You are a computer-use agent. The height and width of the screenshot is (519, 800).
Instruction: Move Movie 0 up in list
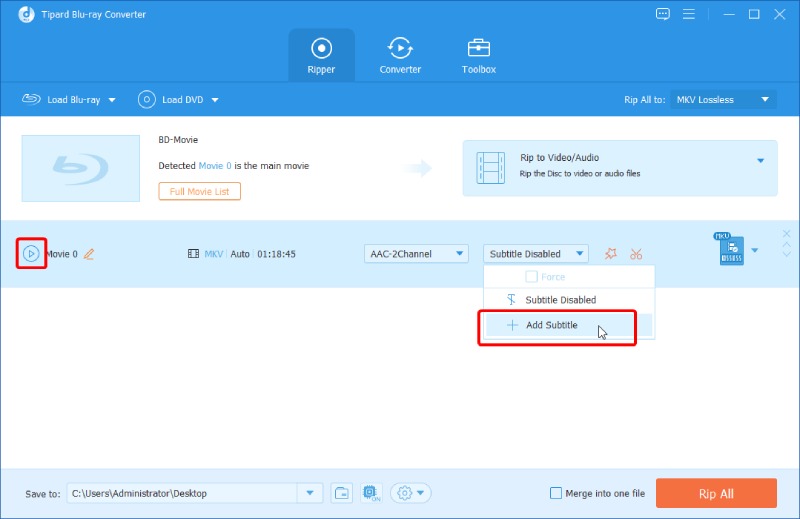point(786,245)
